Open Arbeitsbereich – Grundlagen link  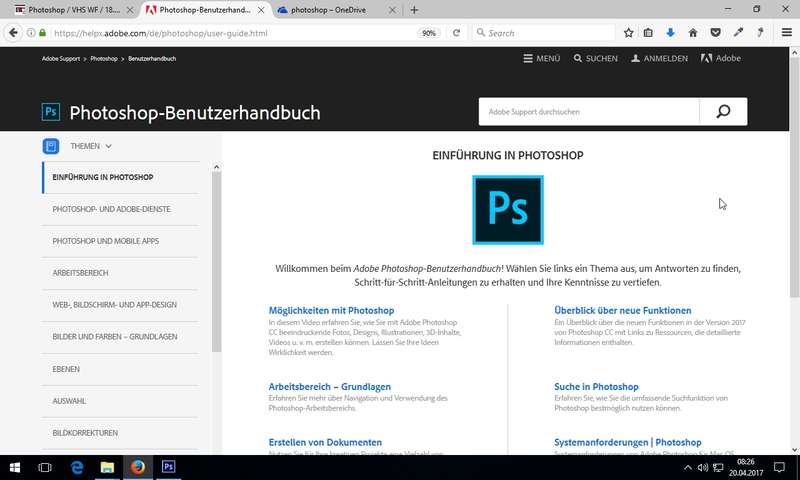[x=330, y=387]
